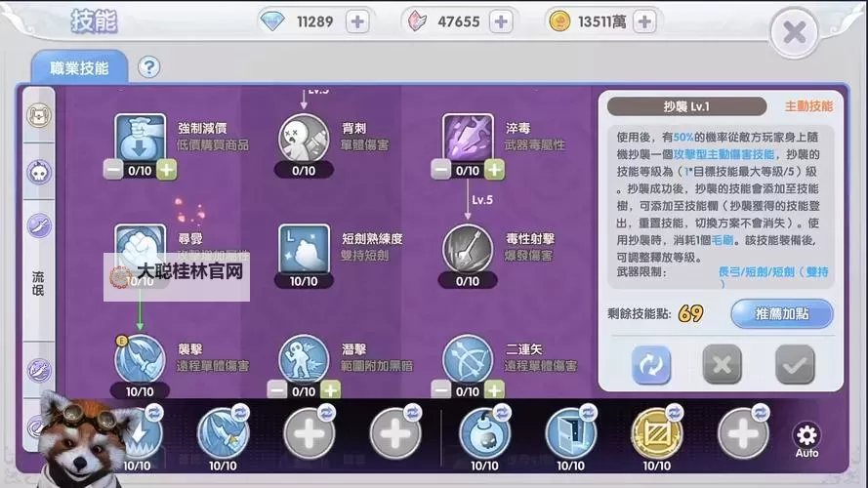Remove a point from 二連矢

tap(440, 390)
